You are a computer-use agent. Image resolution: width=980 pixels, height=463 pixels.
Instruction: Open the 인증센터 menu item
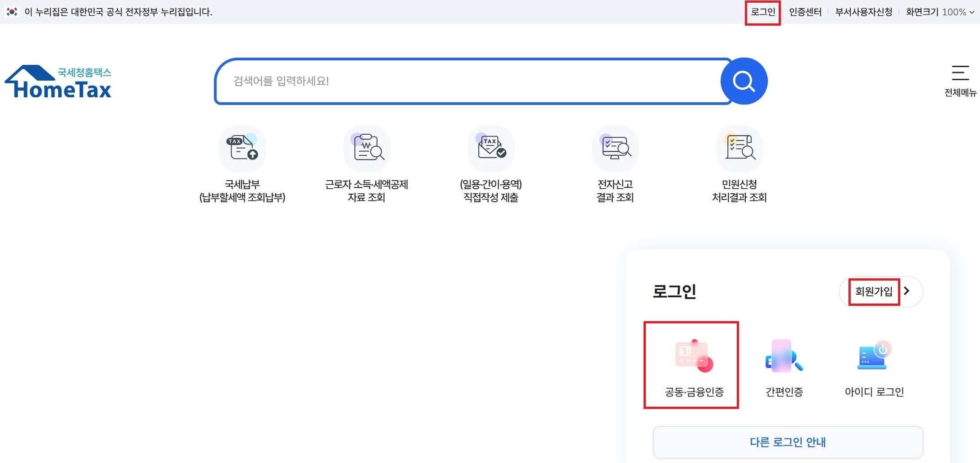tap(805, 12)
